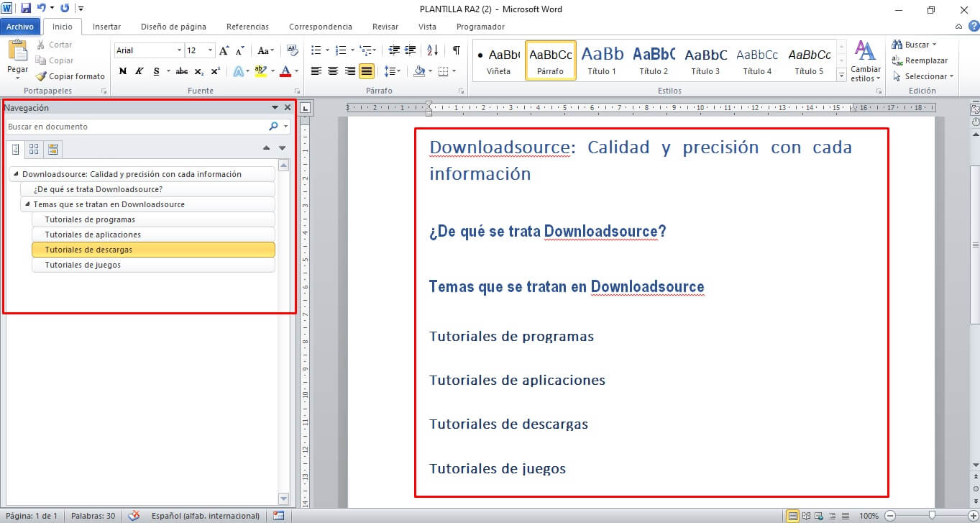Image resolution: width=980 pixels, height=523 pixels.
Task: Click the zoom slider handle
Action: pyautogui.click(x=932, y=516)
